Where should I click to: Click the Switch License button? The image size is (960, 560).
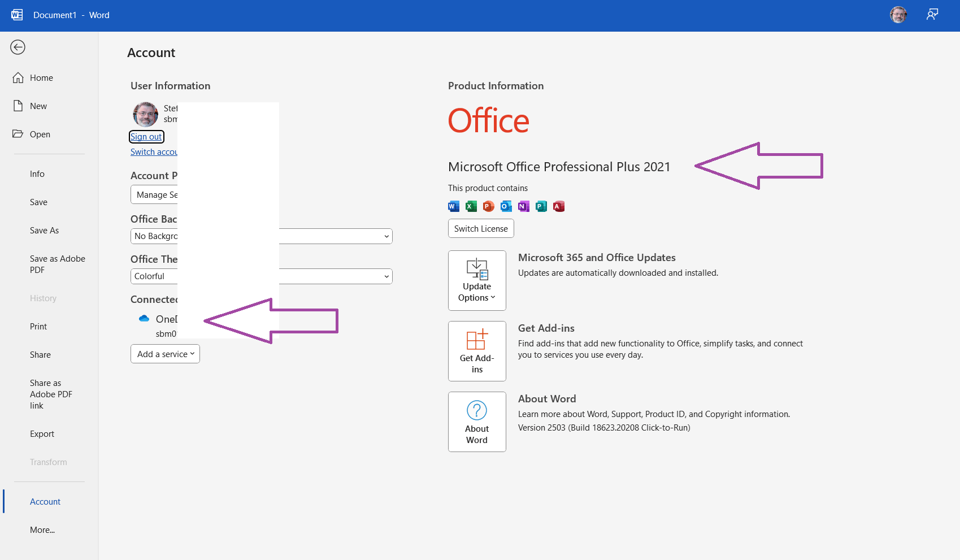pyautogui.click(x=481, y=228)
